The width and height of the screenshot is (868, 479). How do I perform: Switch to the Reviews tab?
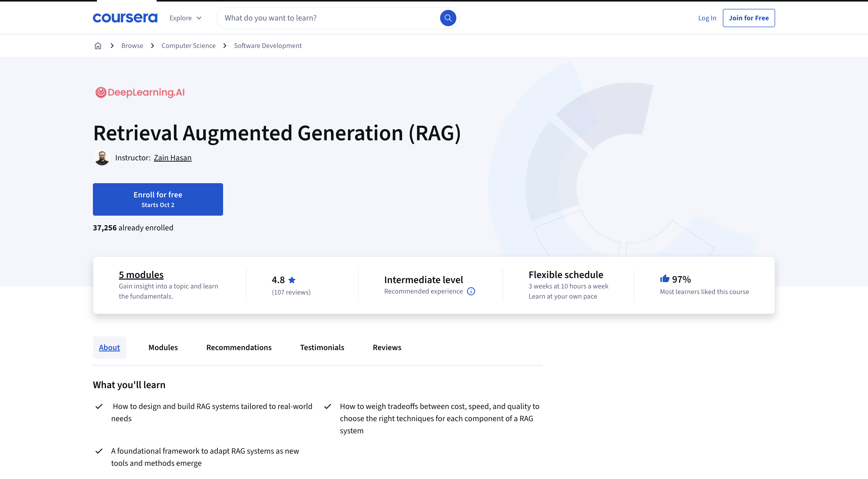(x=387, y=347)
